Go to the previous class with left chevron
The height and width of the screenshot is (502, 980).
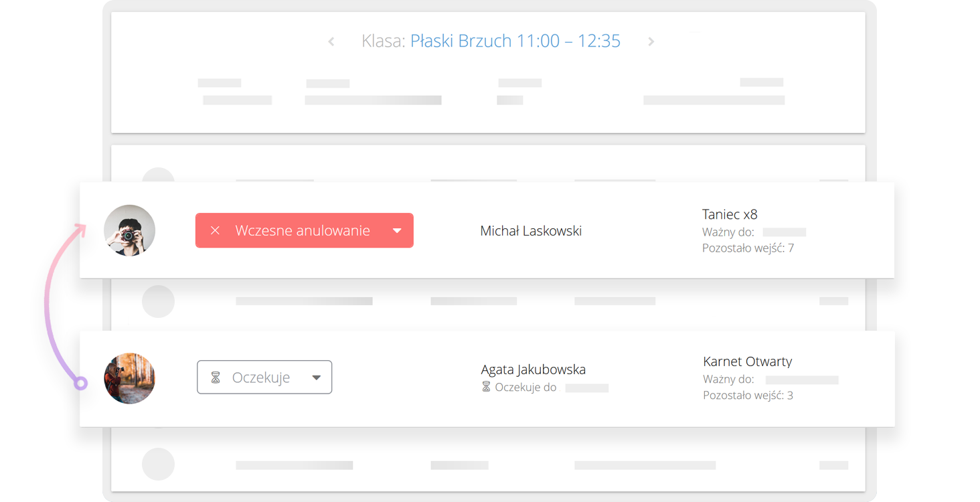tap(331, 41)
